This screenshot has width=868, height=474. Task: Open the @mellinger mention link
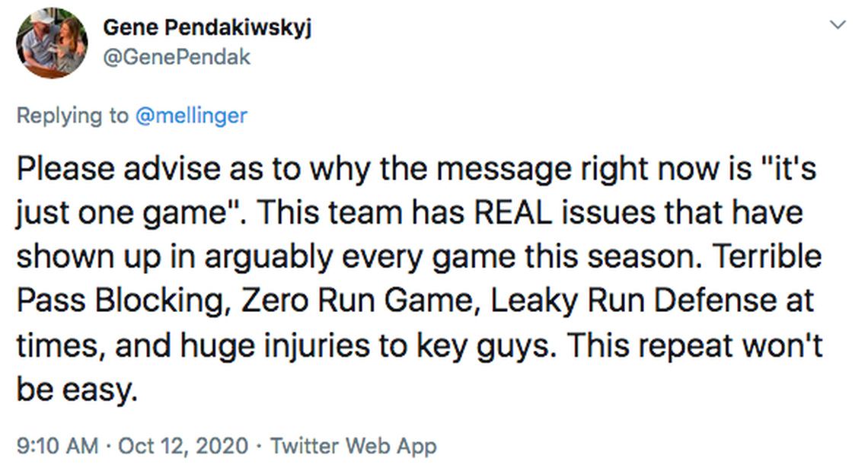[x=191, y=116]
